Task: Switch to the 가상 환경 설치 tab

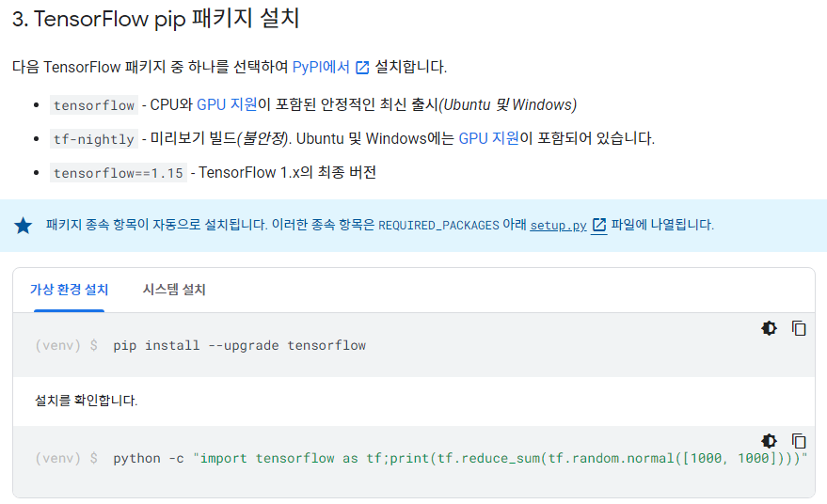Action: point(69,290)
